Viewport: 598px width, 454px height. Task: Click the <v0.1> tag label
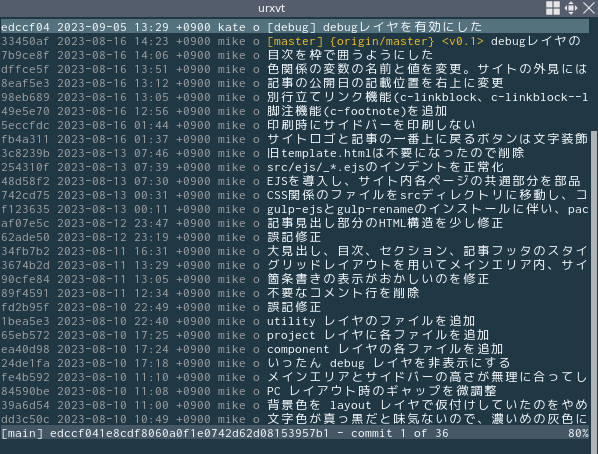[x=463, y=41]
